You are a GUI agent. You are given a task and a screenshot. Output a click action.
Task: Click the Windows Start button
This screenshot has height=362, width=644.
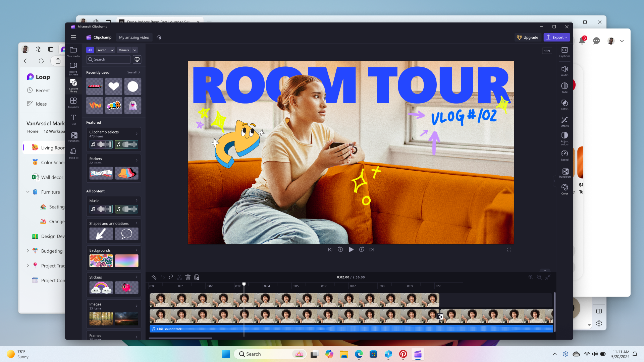[226, 354]
